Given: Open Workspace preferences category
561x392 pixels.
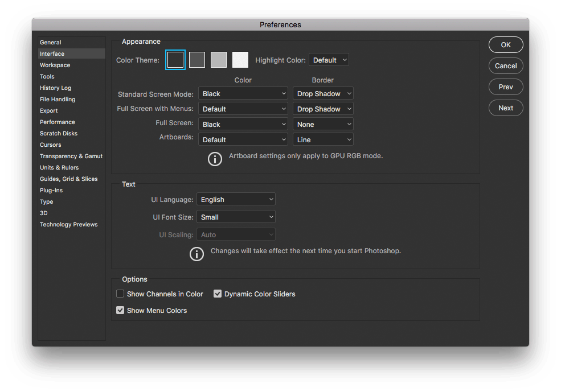Looking at the screenshot, I should 72,65.
